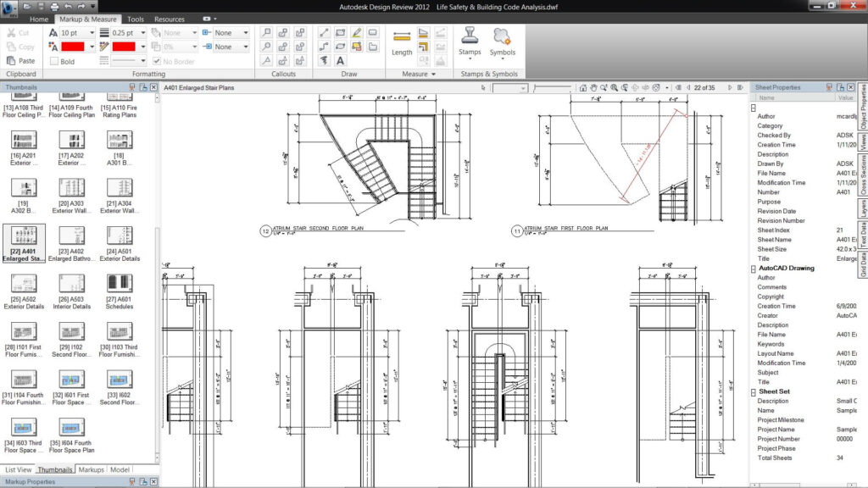Open the 0.25 pt line weight dropdown
The image size is (868, 488).
[142, 32]
